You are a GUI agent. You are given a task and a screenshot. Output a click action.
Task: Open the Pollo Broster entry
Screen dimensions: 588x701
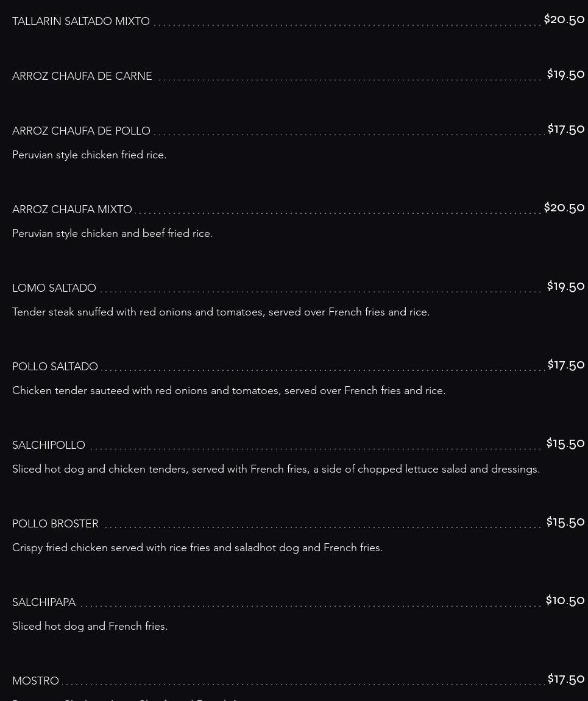[x=55, y=524]
